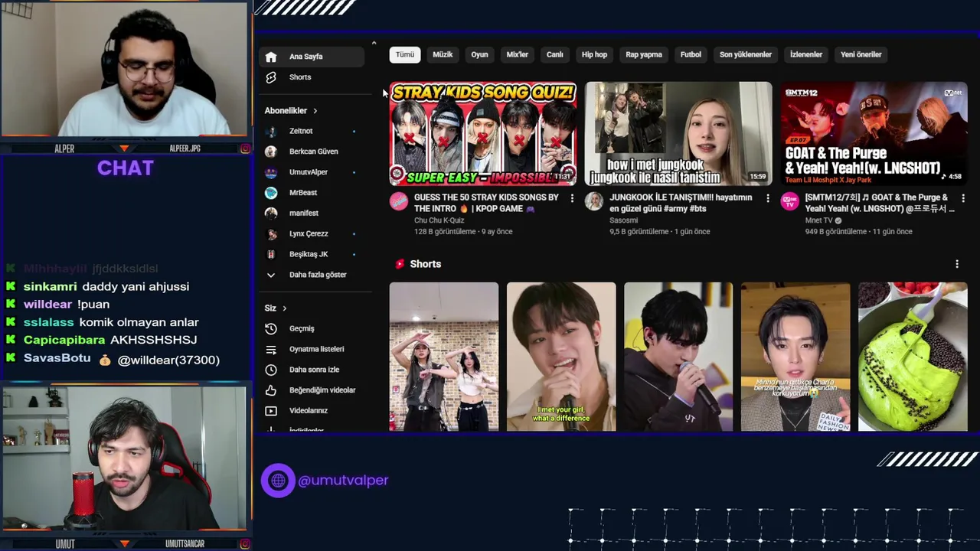Expand Siz section arrow
The image size is (980, 551).
click(284, 308)
